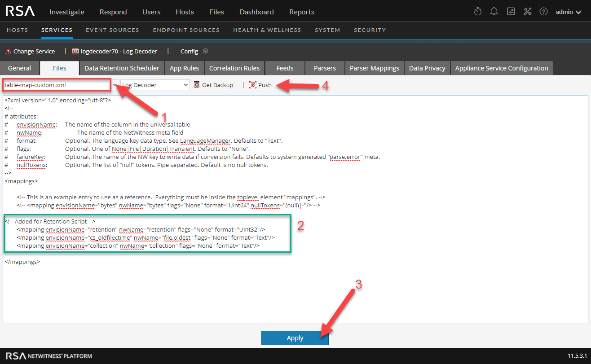
Task: Open the help question mark icon
Action: [543, 12]
